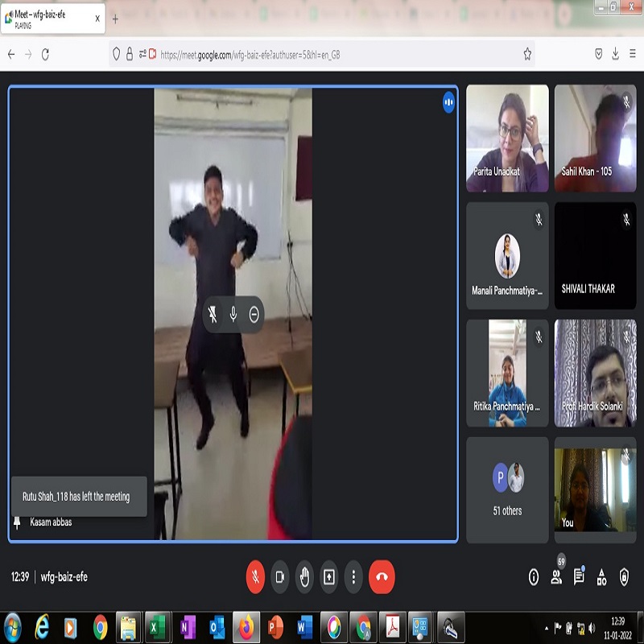Unpin the main video using overlay pin icon
The image size is (644, 644).
(x=213, y=315)
